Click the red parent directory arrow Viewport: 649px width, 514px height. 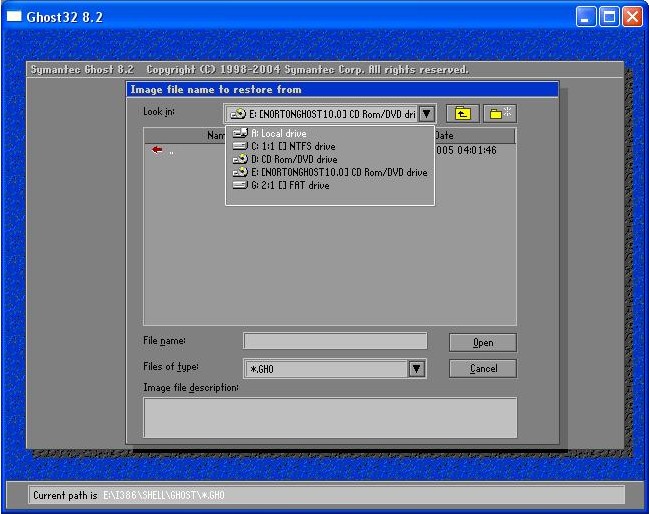[x=157, y=150]
